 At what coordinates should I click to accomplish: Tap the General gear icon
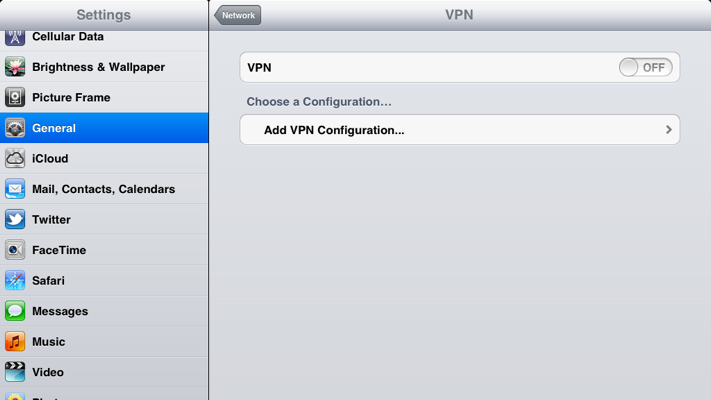pyautogui.click(x=15, y=128)
